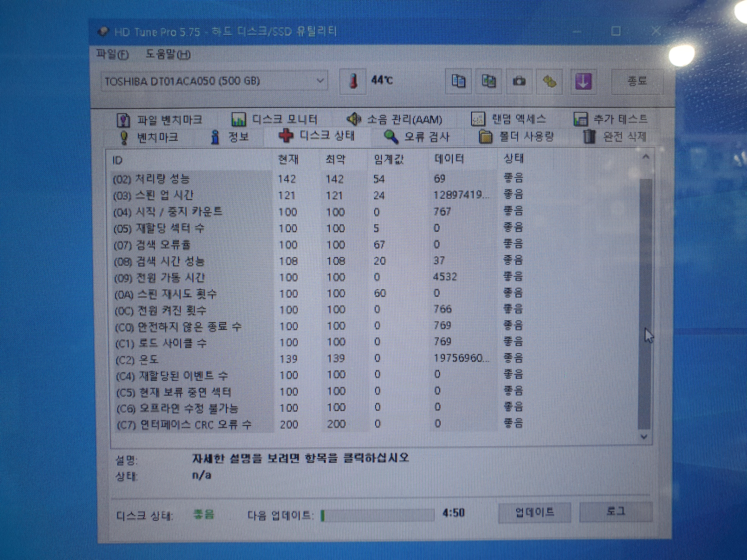The width and height of the screenshot is (747, 560).
Task: Click the data value 4532 for power-on hours
Action: point(445,277)
